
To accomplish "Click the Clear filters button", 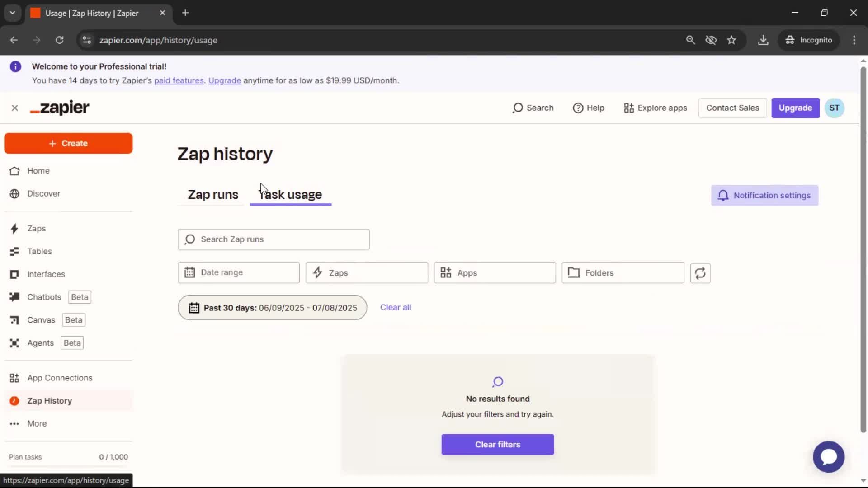I will [498, 445].
